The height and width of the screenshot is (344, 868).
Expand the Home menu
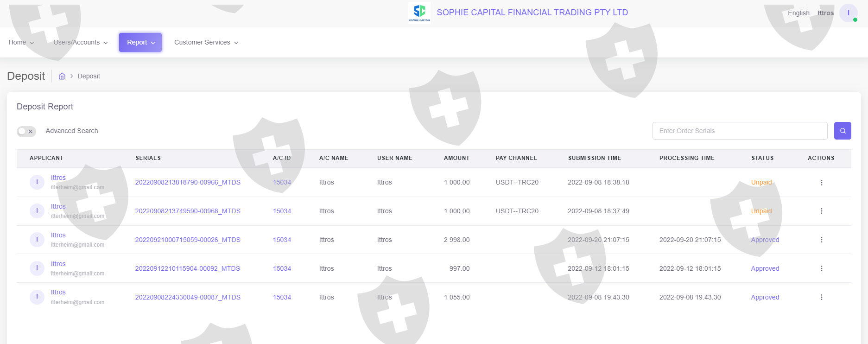21,42
